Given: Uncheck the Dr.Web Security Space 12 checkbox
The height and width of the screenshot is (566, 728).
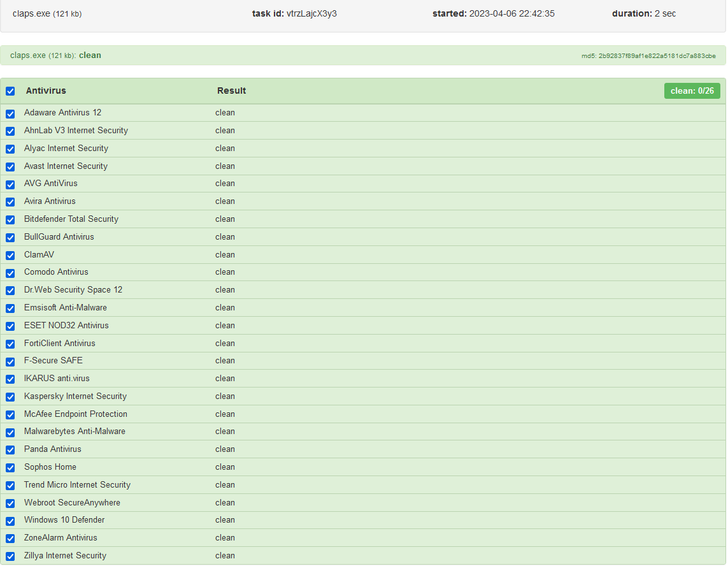Looking at the screenshot, I should point(10,291).
